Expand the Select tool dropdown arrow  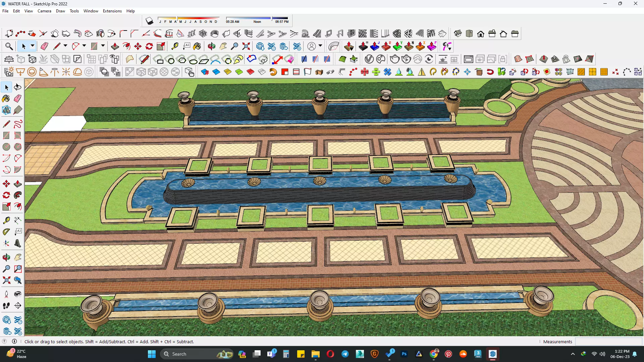coord(33,46)
